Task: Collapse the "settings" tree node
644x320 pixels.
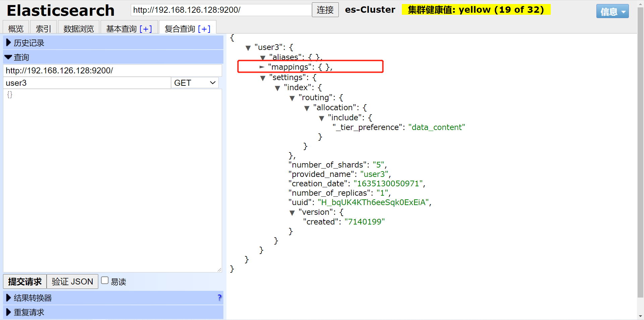Action: tap(263, 78)
